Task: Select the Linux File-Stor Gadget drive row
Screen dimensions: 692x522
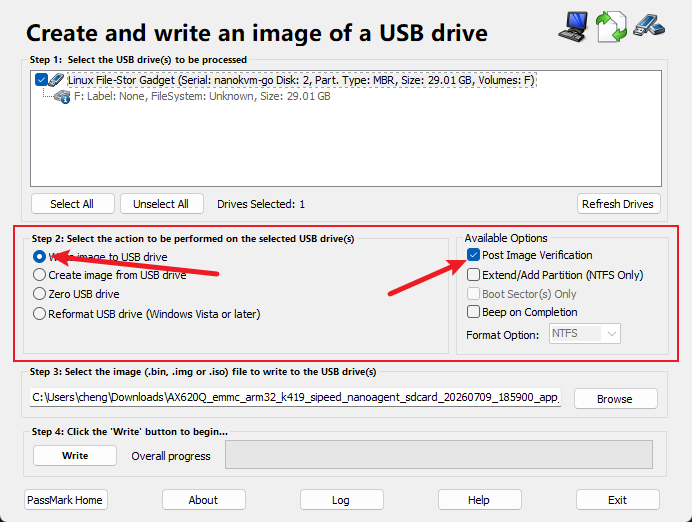Action: tap(301, 80)
